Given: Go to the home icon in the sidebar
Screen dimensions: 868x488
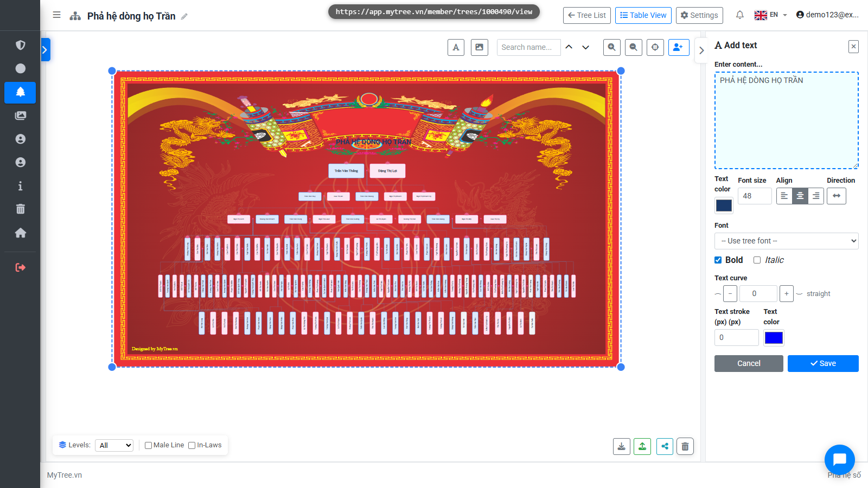Looking at the screenshot, I should coord(21,233).
